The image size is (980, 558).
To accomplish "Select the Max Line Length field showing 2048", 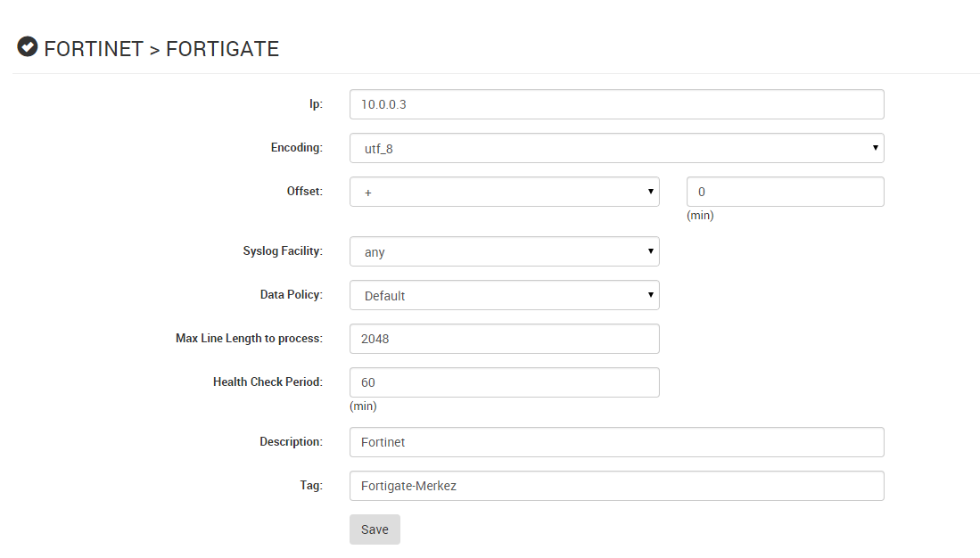I will click(x=504, y=339).
